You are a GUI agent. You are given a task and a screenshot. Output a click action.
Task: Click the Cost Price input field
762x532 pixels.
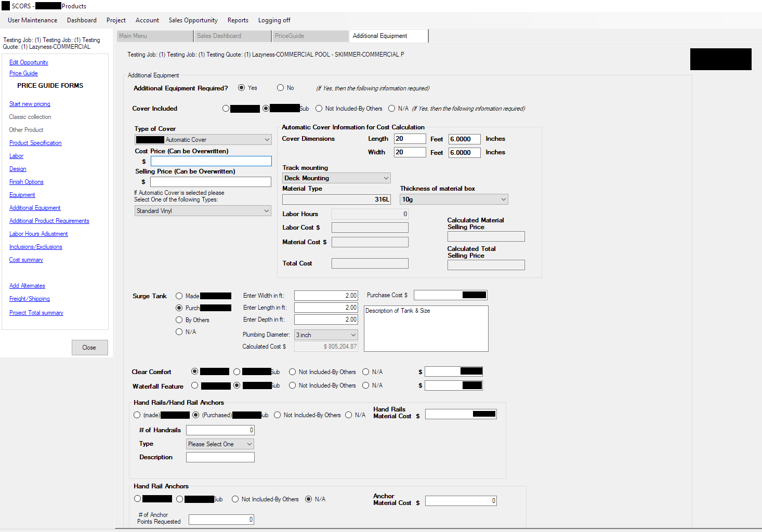(x=211, y=162)
